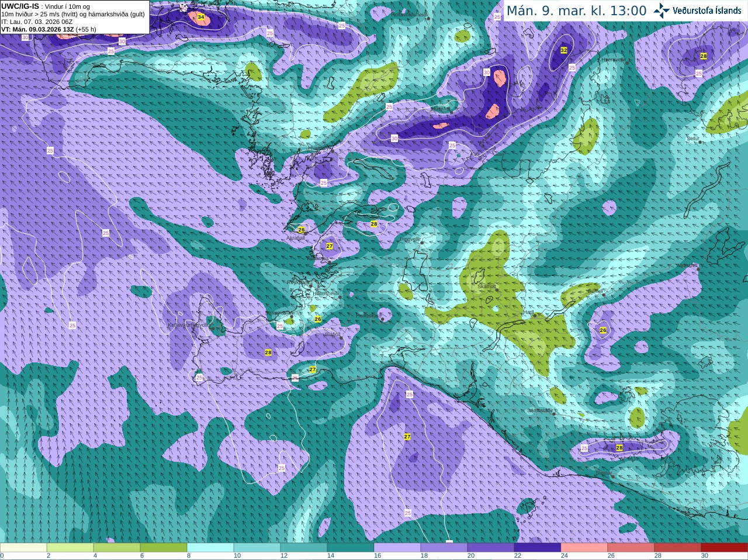The image size is (748, 560).
Task: Select the Reykjavík station label
Action: pos(298,282)
